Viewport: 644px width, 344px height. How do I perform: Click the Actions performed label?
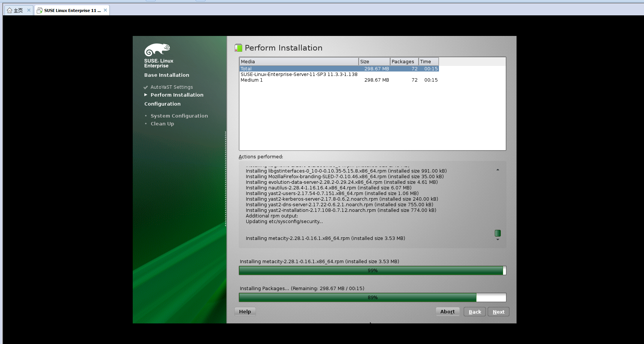pyautogui.click(x=261, y=157)
